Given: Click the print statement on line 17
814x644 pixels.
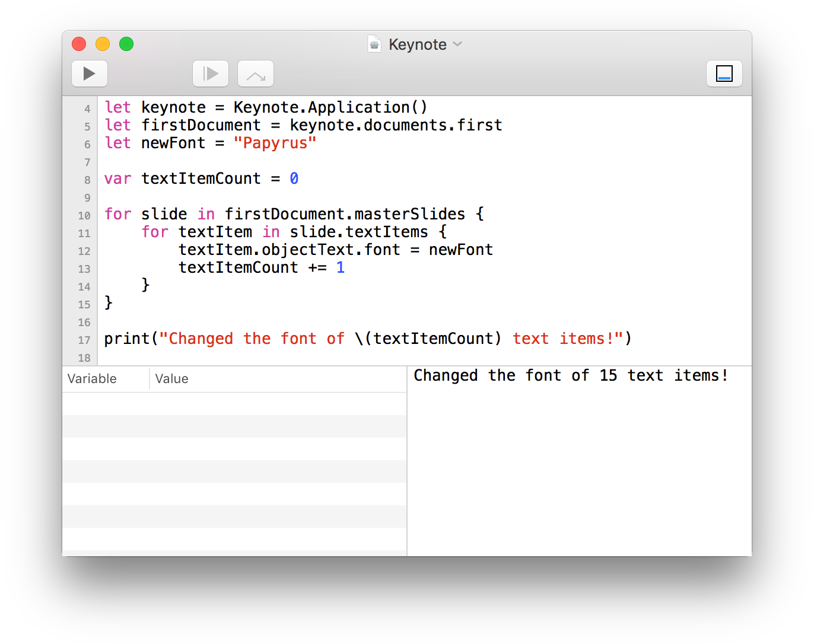Looking at the screenshot, I should 127,339.
